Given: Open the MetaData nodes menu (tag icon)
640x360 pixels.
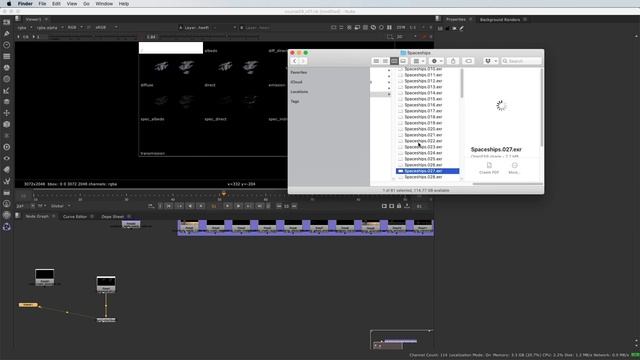Looking at the screenshot, I should click(x=7, y=170).
